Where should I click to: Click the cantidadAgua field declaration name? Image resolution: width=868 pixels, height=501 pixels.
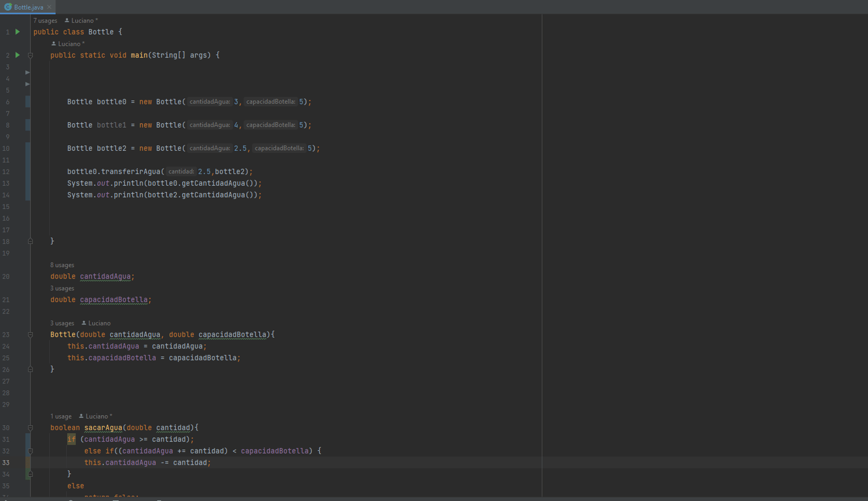click(x=105, y=276)
